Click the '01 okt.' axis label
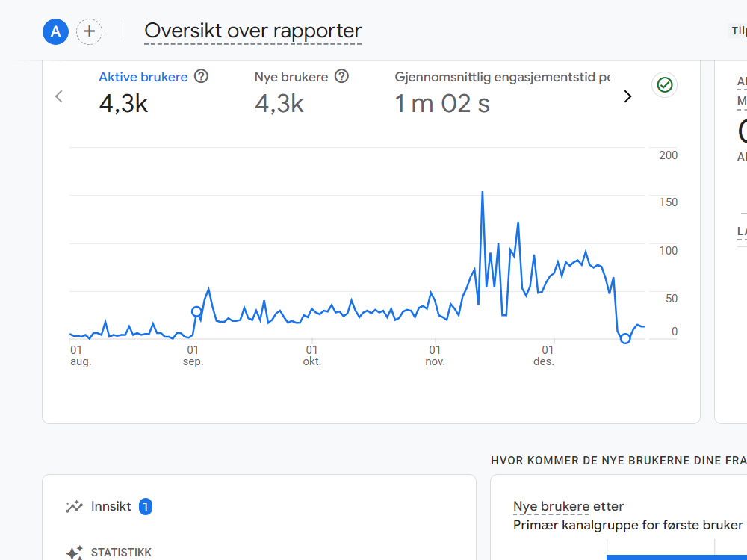The width and height of the screenshot is (747, 560). click(312, 355)
